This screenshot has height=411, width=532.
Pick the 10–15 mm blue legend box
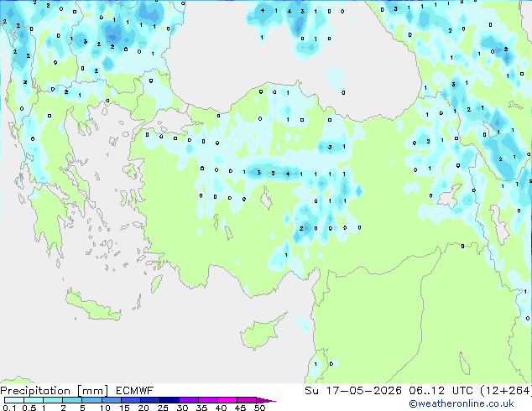click(111, 400)
